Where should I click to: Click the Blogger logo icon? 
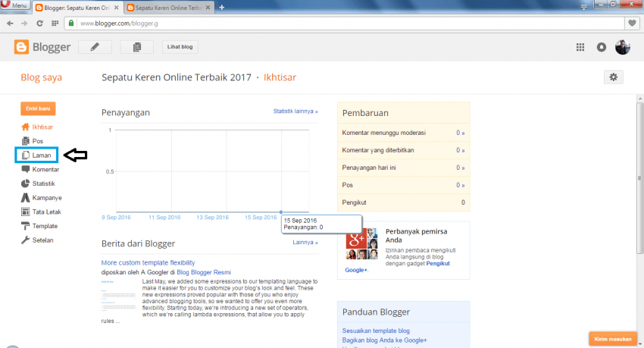21,47
